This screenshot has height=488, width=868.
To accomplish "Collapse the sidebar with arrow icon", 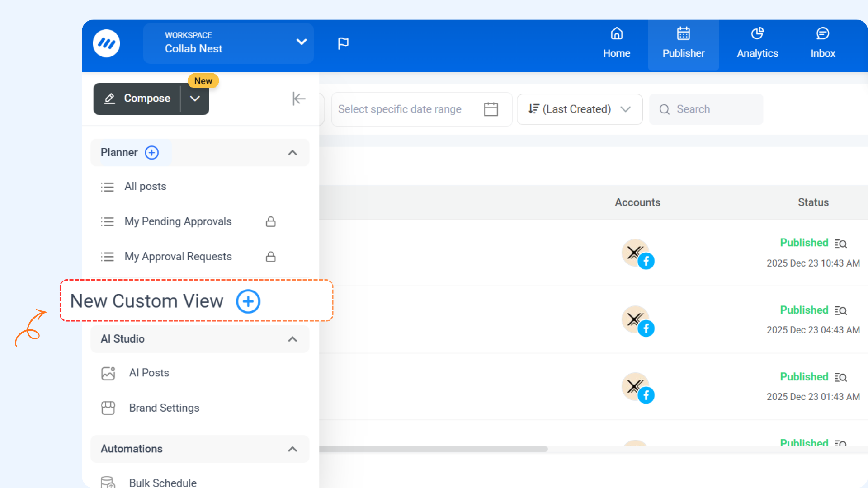I will 299,99.
